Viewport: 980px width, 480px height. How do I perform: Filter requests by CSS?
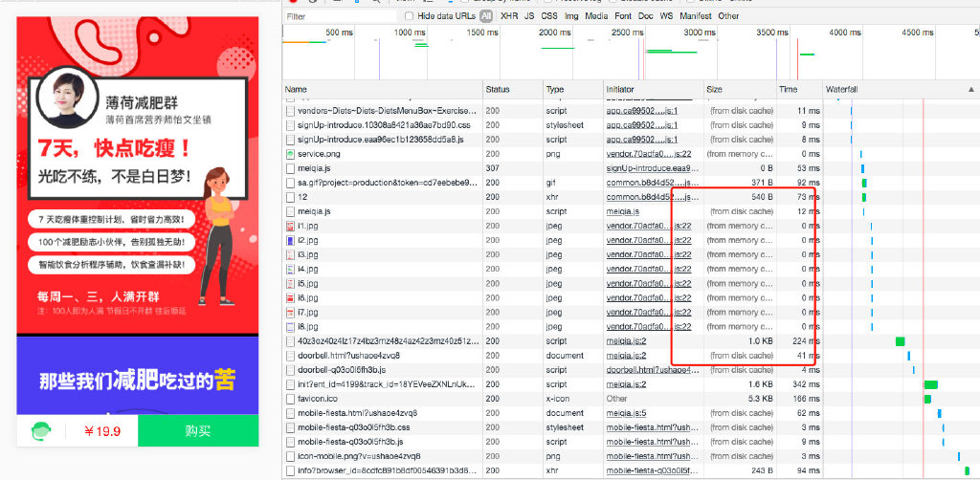pos(548,15)
